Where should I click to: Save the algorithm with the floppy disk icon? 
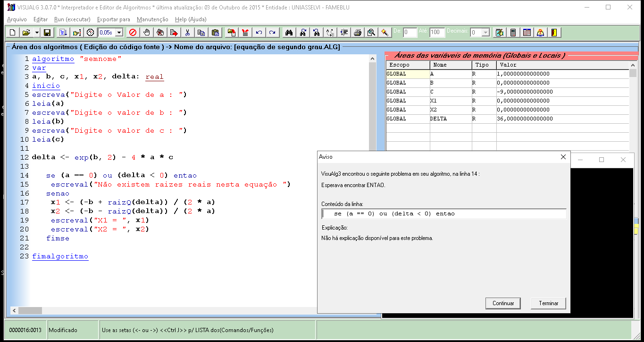[x=47, y=33]
